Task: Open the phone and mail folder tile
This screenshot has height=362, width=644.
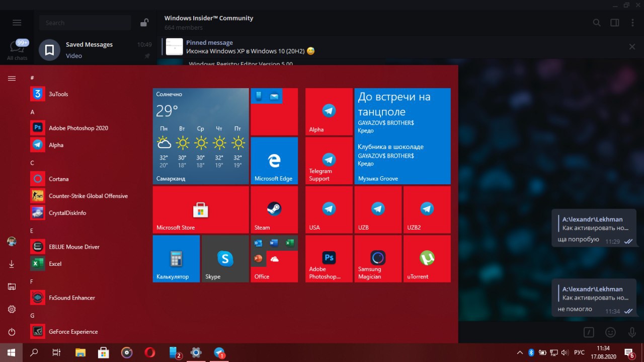Action: click(x=274, y=112)
